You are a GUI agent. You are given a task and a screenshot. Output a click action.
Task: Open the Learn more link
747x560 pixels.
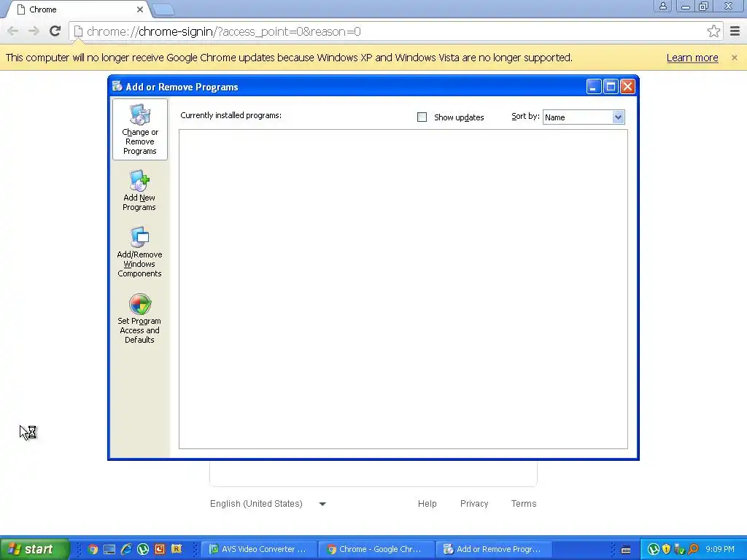(692, 58)
